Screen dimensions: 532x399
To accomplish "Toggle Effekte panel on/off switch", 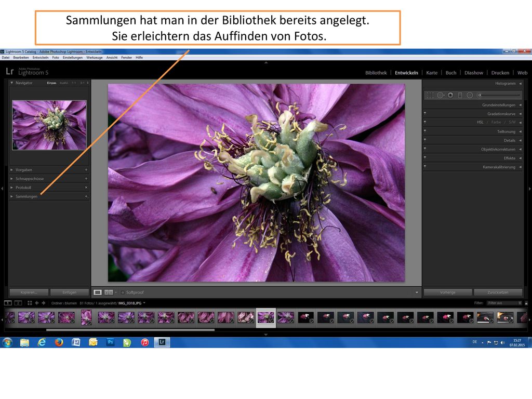I will (x=425, y=157).
